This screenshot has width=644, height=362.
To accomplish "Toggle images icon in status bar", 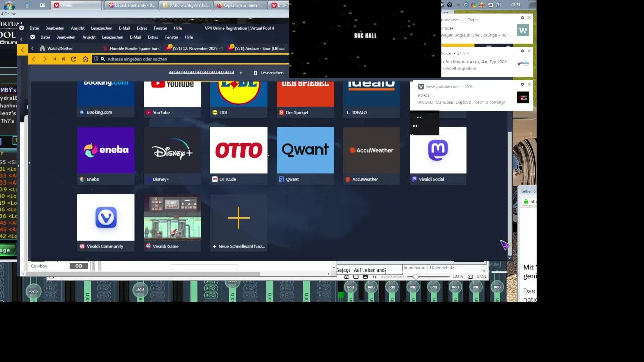I will [365, 277].
